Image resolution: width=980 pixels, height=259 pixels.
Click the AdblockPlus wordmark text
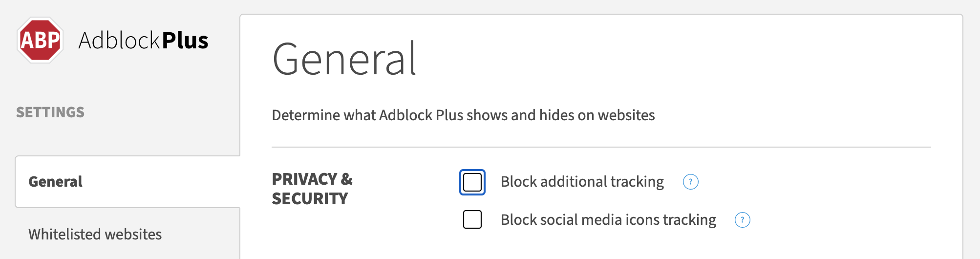click(x=143, y=40)
